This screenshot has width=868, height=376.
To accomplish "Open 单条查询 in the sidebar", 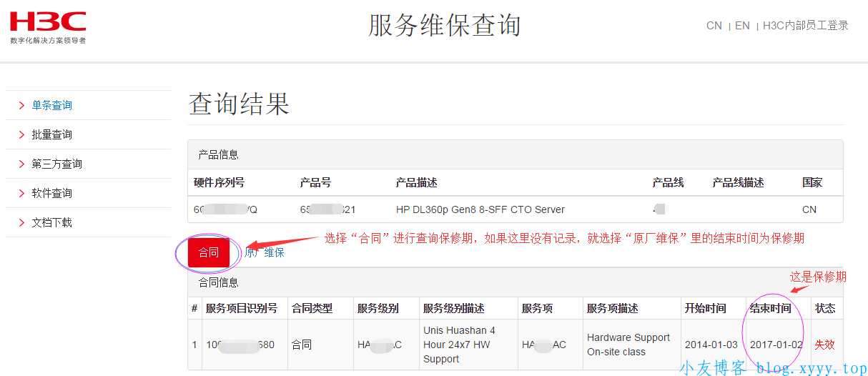I will click(51, 105).
